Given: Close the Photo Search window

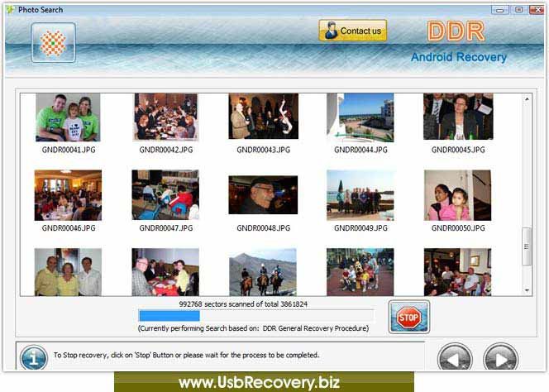Looking at the screenshot, I should (537, 10).
